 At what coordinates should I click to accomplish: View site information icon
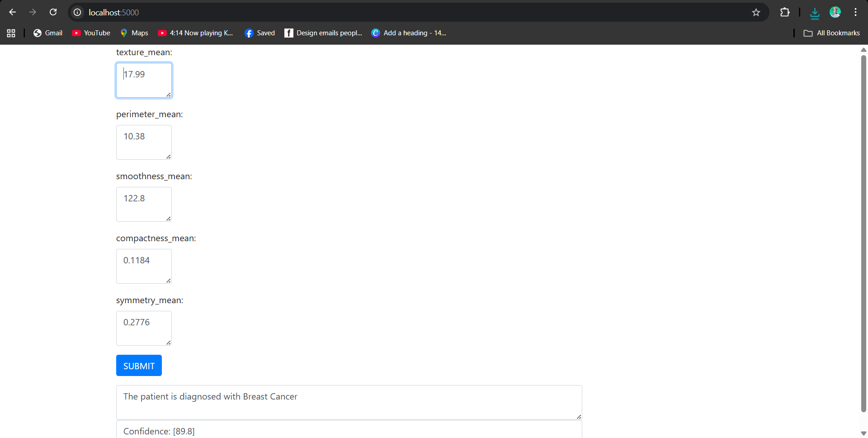77,12
